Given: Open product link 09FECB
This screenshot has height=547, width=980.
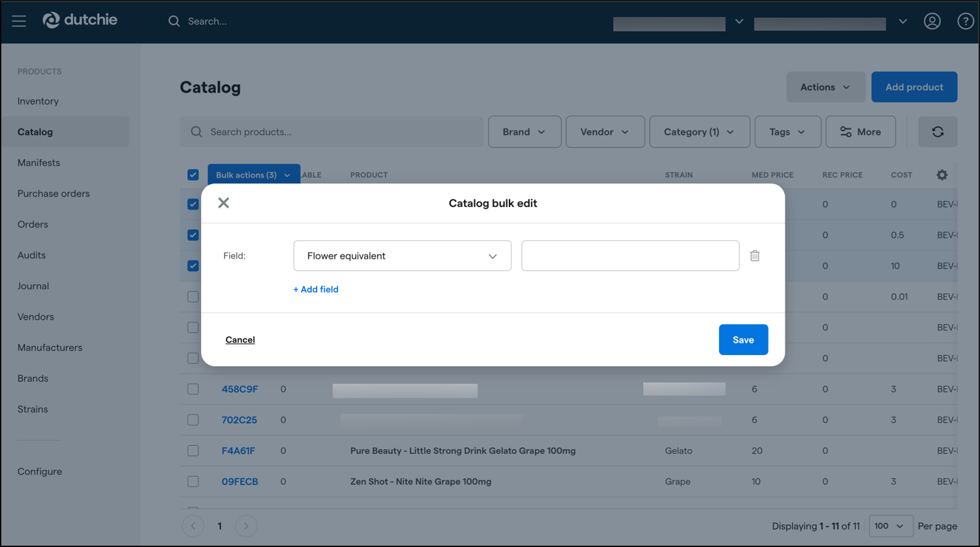Looking at the screenshot, I should click(239, 482).
